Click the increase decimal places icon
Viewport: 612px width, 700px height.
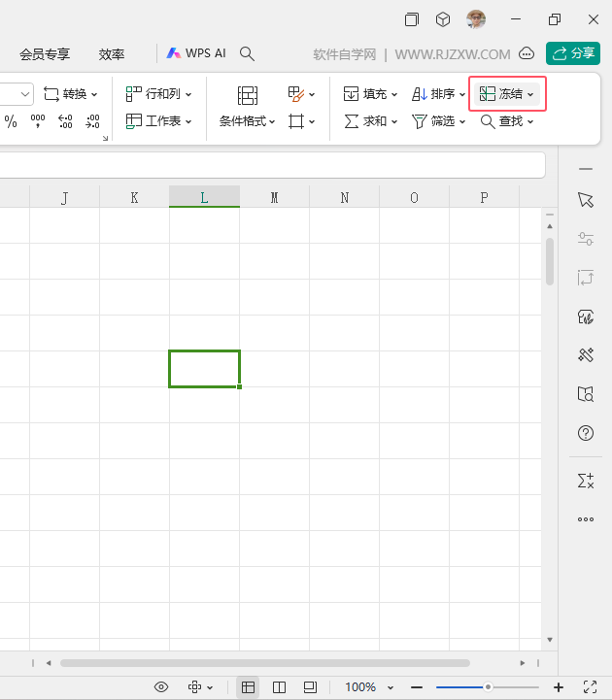65,121
